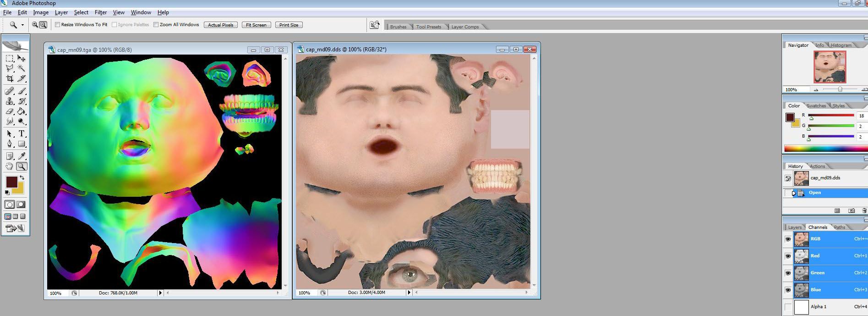Screen dimensions: 868x316
Task: Open the Image menu
Action: 41,12
